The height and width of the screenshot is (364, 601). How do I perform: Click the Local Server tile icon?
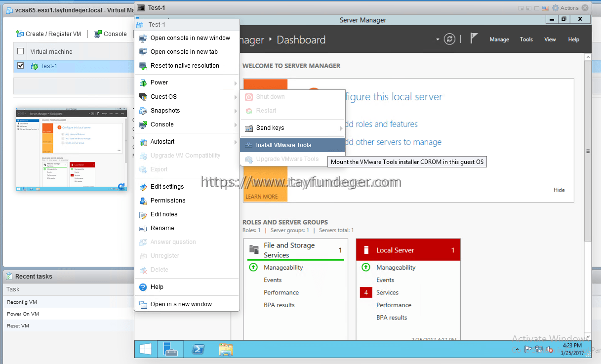point(366,250)
